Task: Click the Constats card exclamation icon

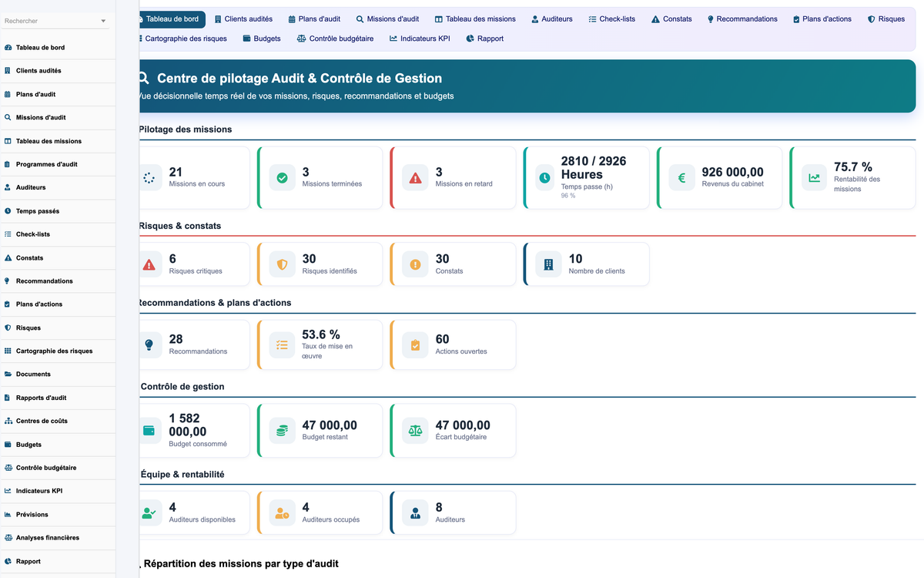Action: (x=416, y=264)
